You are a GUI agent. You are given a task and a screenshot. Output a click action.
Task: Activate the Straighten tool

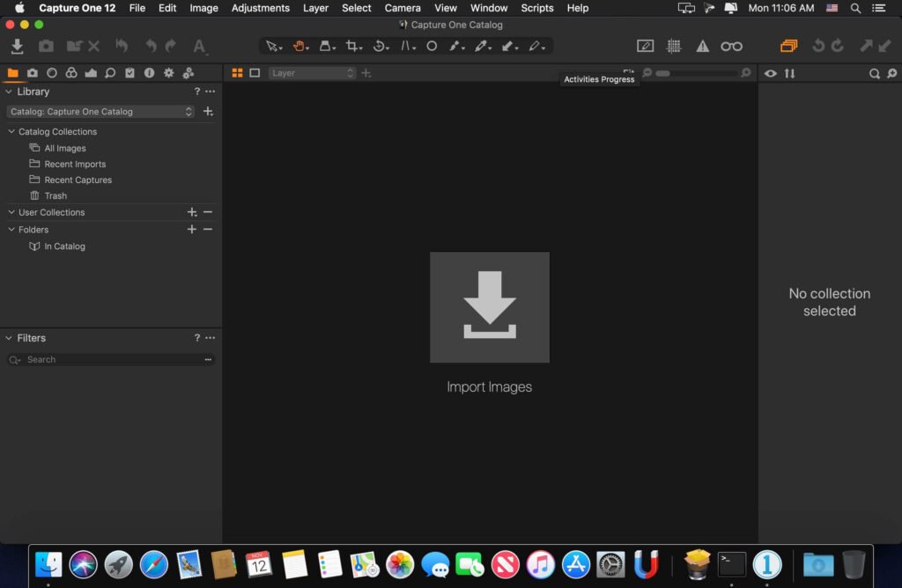tap(406, 46)
